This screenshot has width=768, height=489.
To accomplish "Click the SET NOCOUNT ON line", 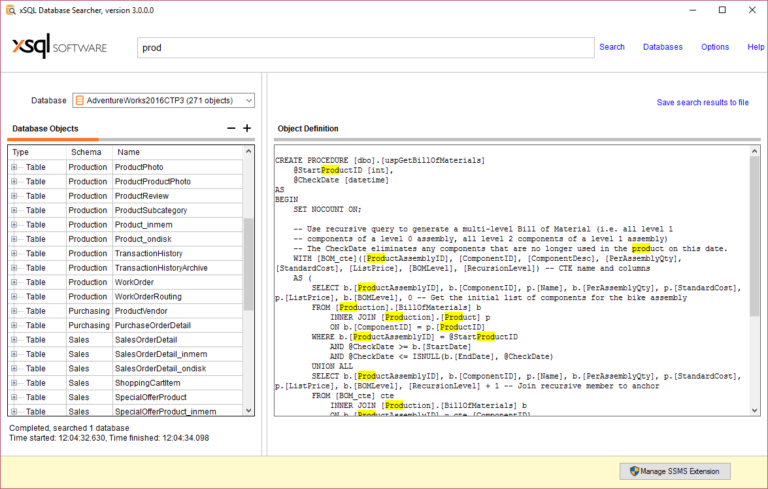I will [x=327, y=209].
